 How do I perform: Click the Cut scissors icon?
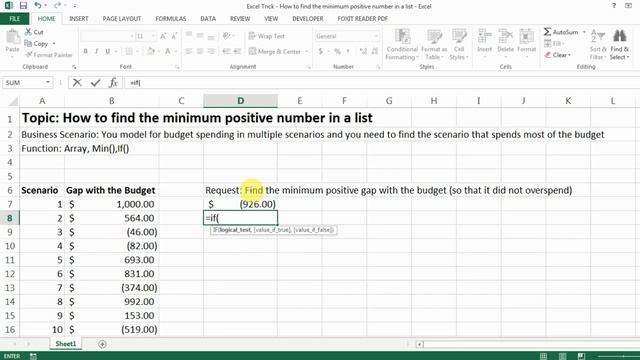(x=28, y=32)
